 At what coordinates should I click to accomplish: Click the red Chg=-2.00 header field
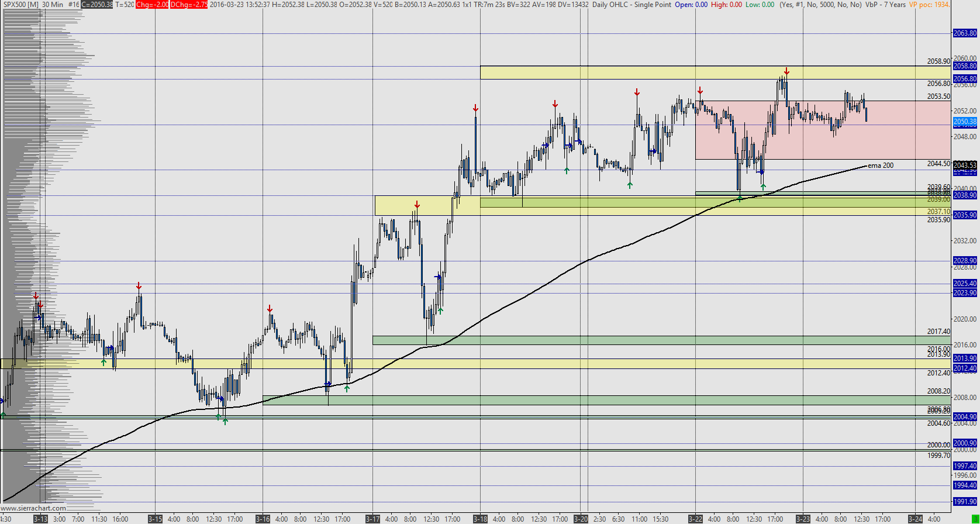tap(152, 5)
